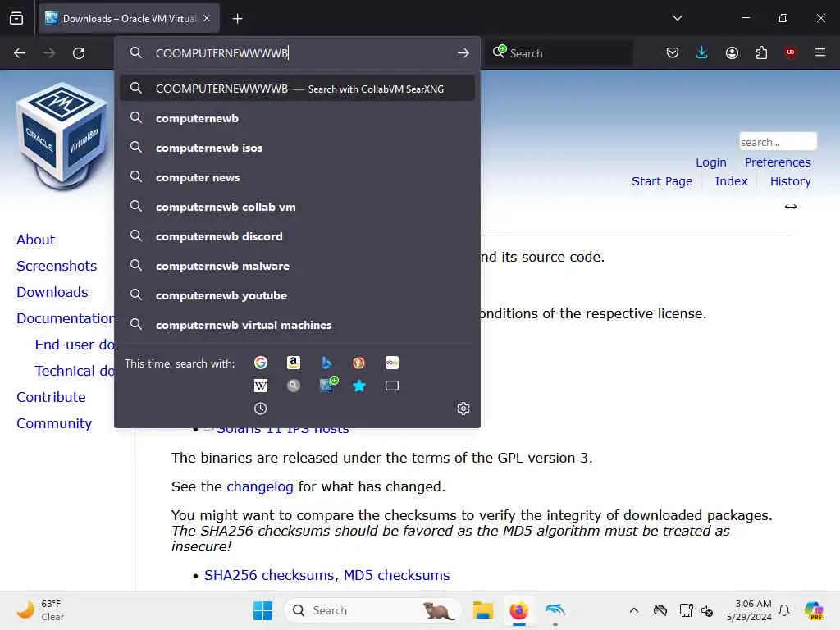Click the Firefox taskbar icon
Viewport: 840px width, 630px height.
coord(518,610)
